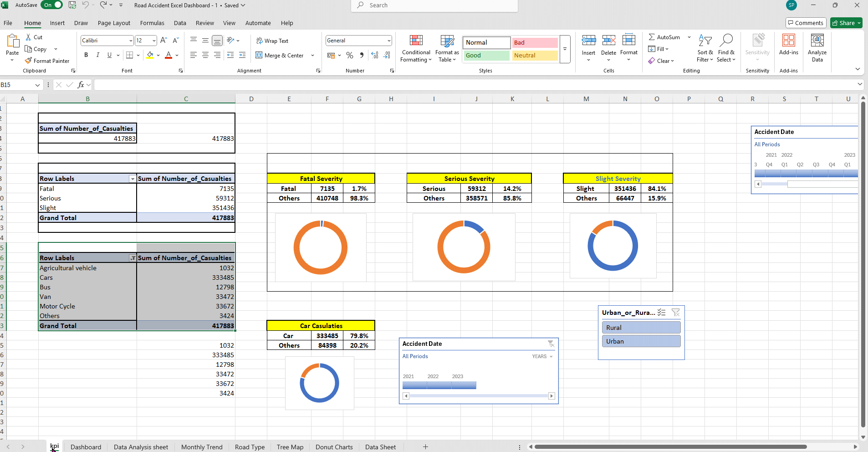Select 2022 in lower timeline
The width and height of the screenshot is (868, 452).
439,385
